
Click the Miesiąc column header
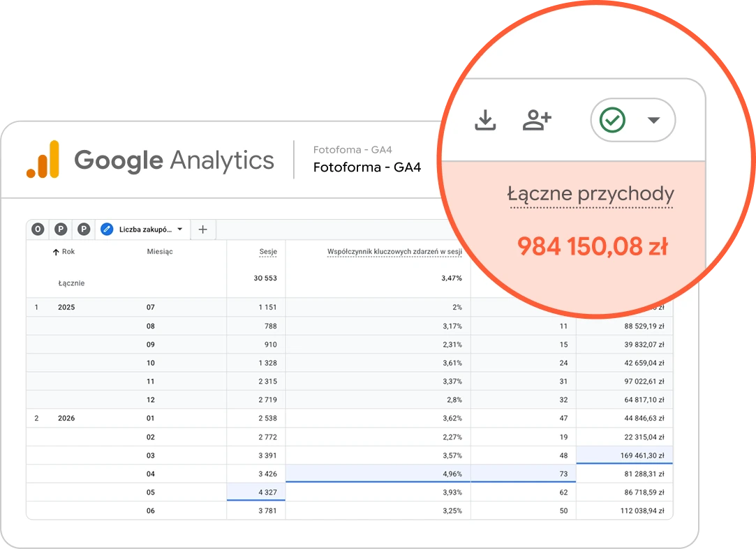160,252
